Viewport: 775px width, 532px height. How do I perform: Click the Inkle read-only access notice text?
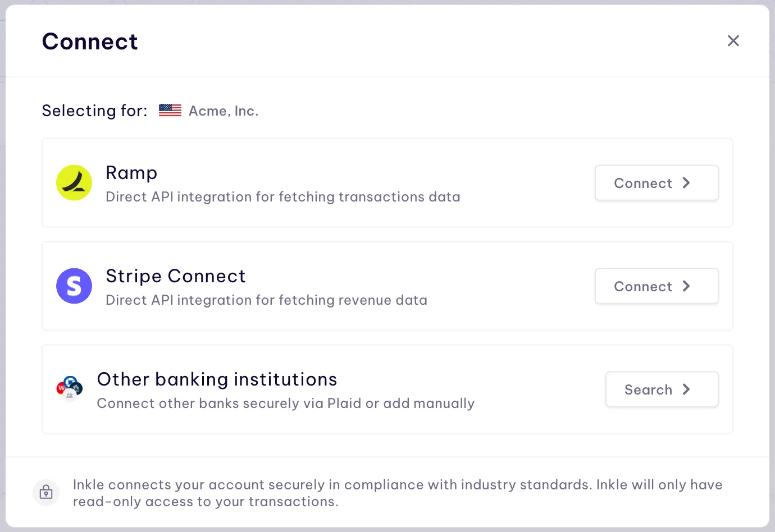[x=398, y=493]
